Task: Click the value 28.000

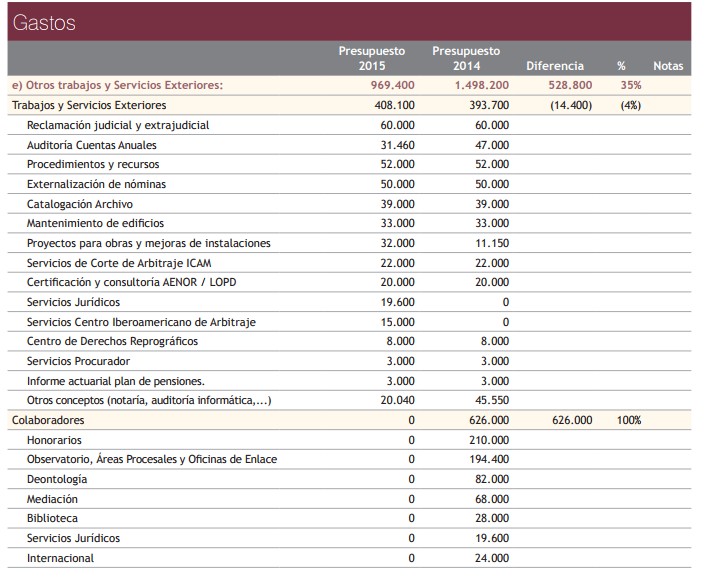Action: pos(492,518)
